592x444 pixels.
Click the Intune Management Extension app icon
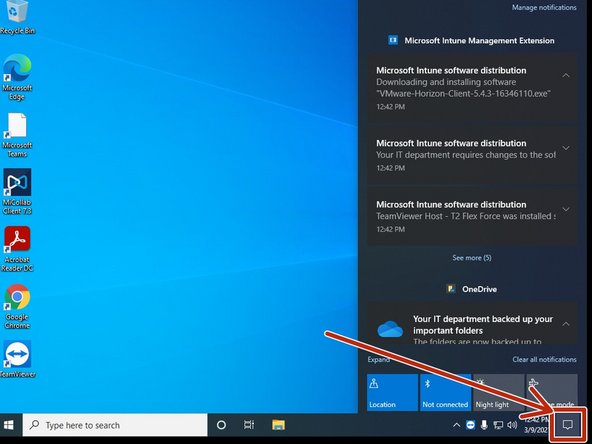(393, 40)
